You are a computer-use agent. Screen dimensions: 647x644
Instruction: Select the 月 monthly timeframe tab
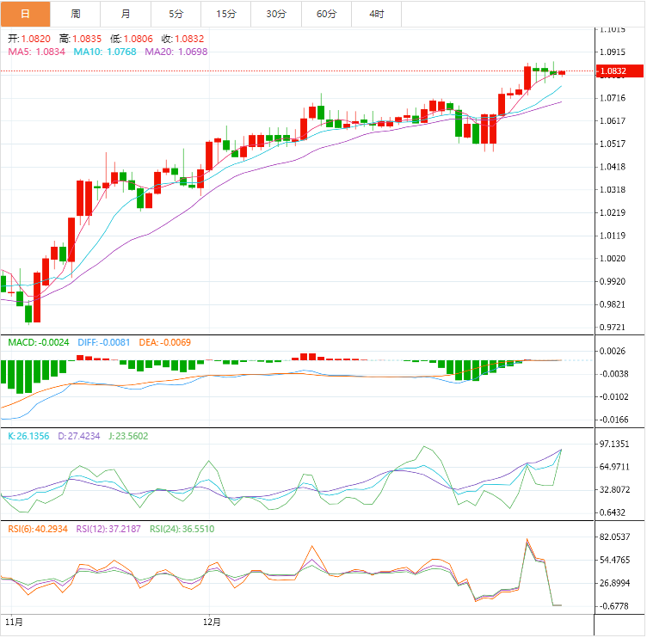click(x=126, y=14)
